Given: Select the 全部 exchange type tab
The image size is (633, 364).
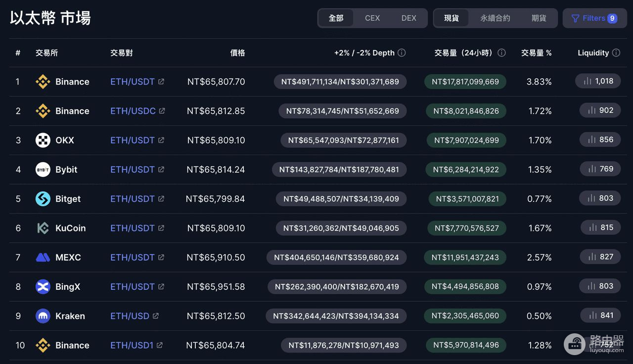Looking at the screenshot, I should (x=336, y=18).
